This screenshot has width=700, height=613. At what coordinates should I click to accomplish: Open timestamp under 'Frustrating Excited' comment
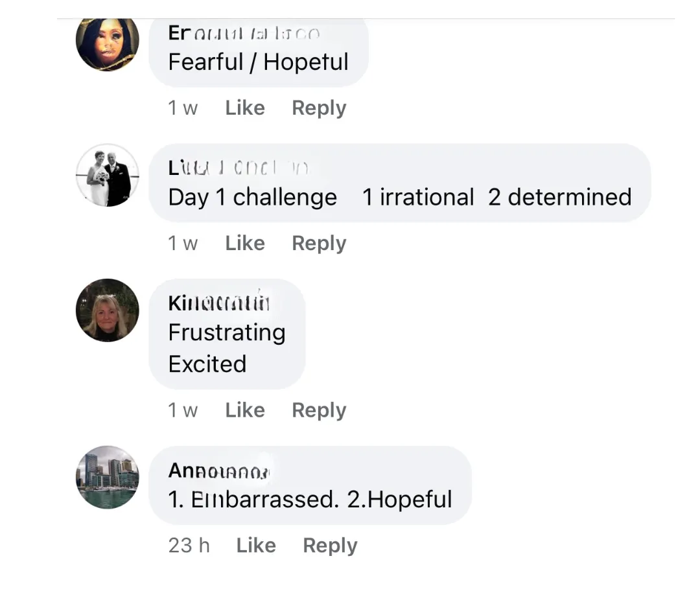183,410
